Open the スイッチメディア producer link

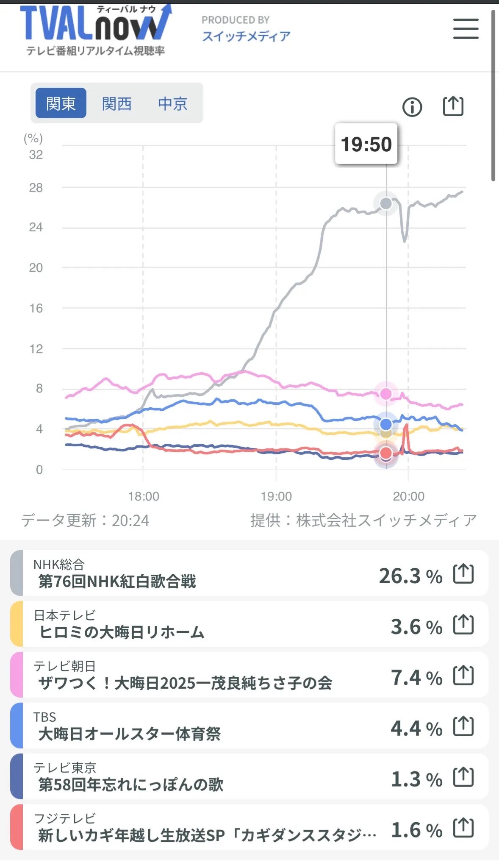pos(246,36)
